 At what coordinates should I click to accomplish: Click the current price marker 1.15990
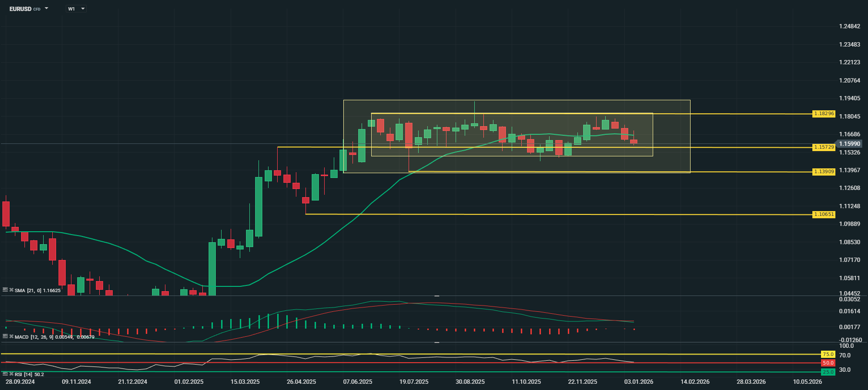point(849,143)
